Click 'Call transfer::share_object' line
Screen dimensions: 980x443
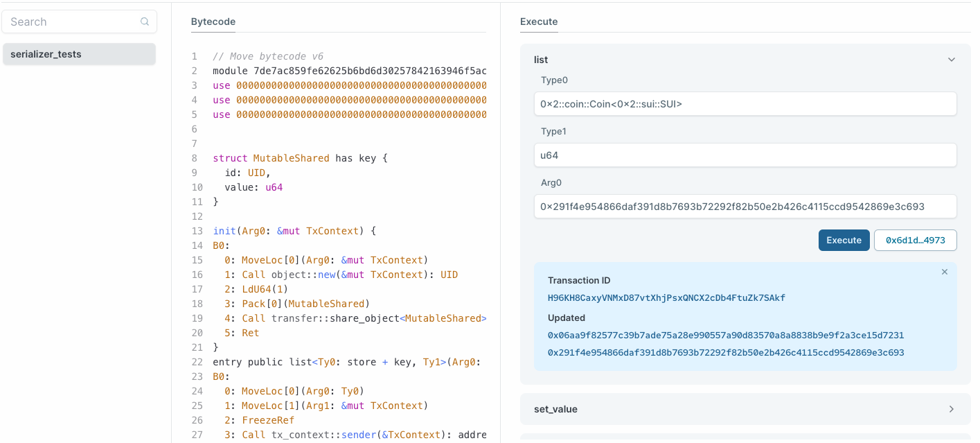[355, 318]
